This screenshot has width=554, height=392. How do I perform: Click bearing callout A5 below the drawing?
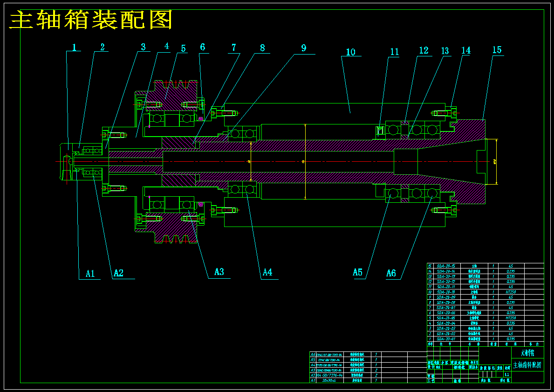point(357,272)
